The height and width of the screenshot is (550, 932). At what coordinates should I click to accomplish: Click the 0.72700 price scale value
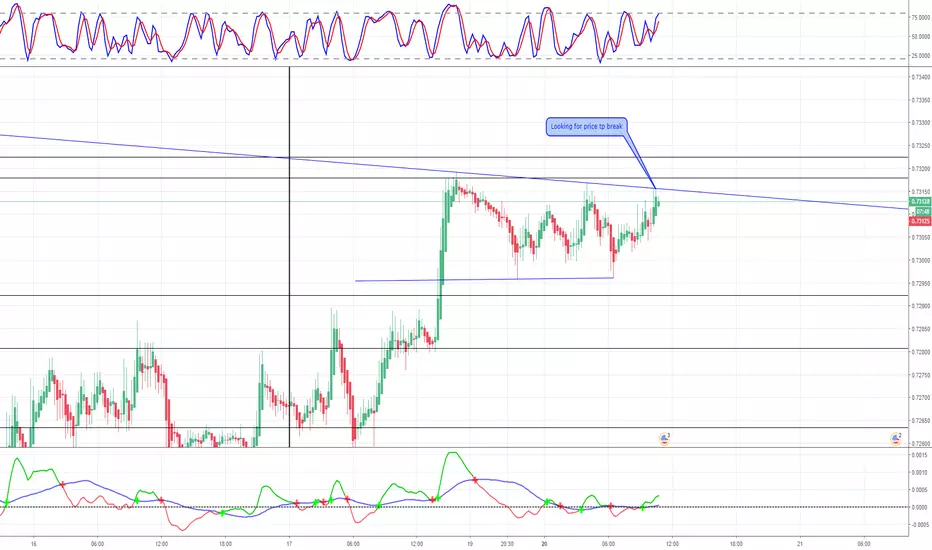point(921,398)
